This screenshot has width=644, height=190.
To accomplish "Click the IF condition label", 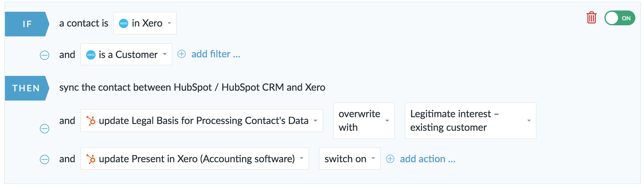I will [27, 24].
